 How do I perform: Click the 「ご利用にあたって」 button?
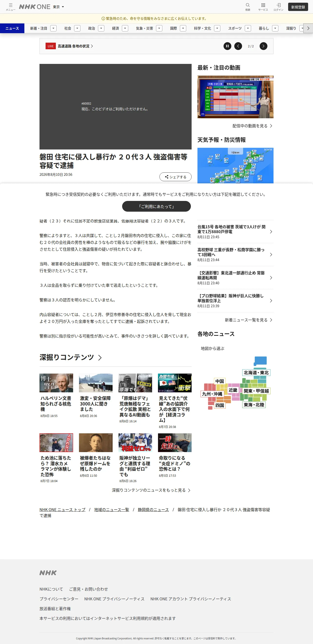coord(156,207)
